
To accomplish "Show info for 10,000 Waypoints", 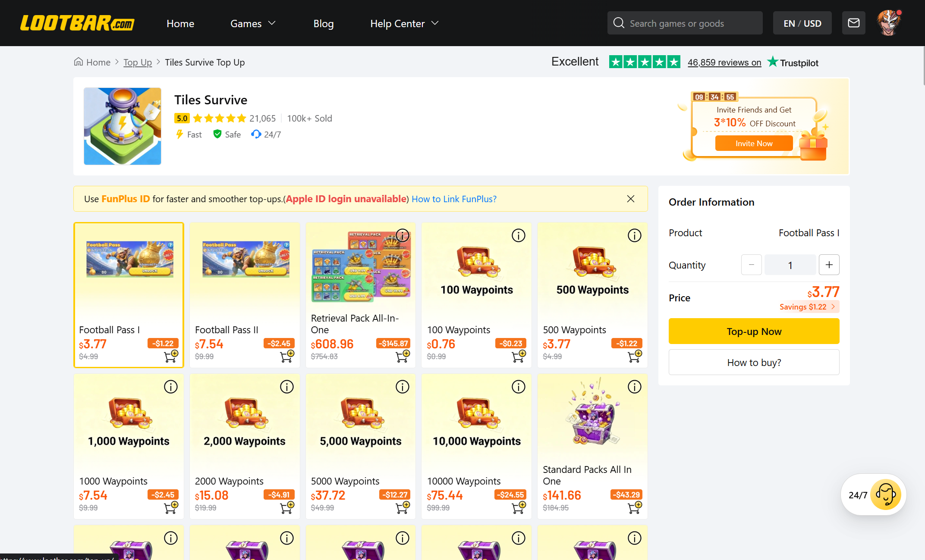I will [x=519, y=387].
